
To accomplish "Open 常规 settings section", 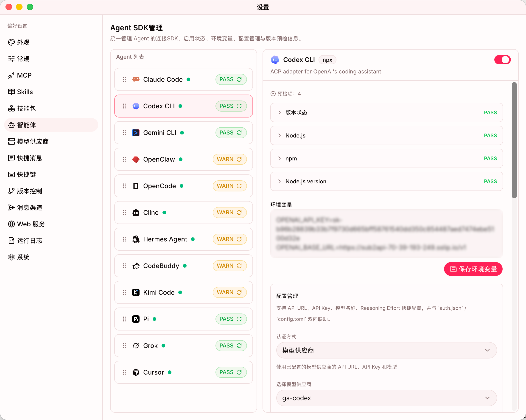I will click(51, 59).
